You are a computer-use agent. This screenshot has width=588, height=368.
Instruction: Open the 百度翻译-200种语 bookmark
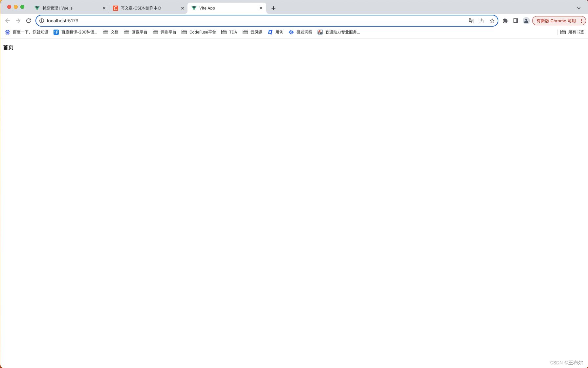76,32
